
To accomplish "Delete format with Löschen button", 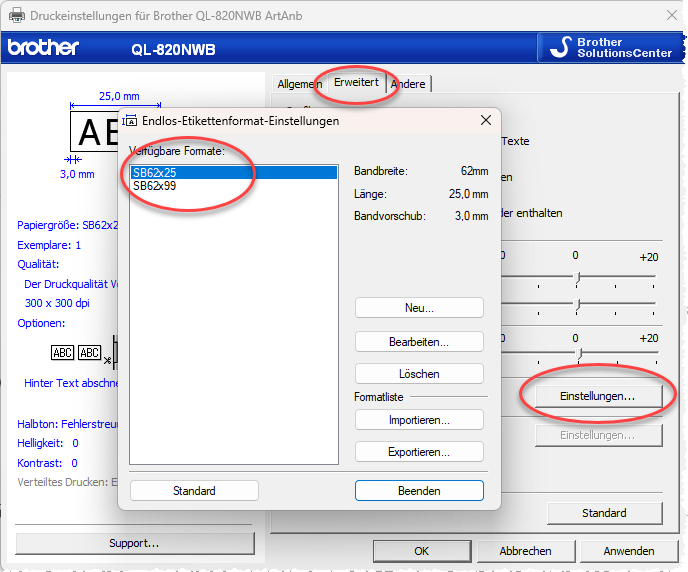I will coord(419,374).
